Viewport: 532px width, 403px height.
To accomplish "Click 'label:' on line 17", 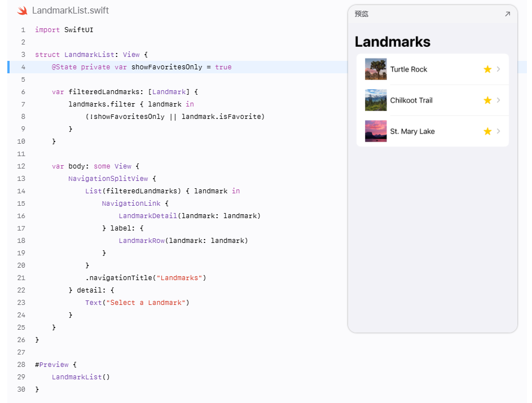I will 123,228.
